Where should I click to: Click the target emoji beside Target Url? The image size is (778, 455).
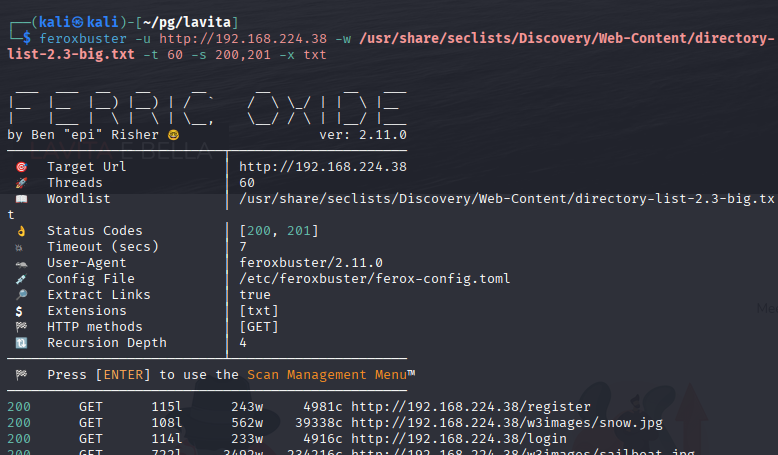click(x=21, y=167)
